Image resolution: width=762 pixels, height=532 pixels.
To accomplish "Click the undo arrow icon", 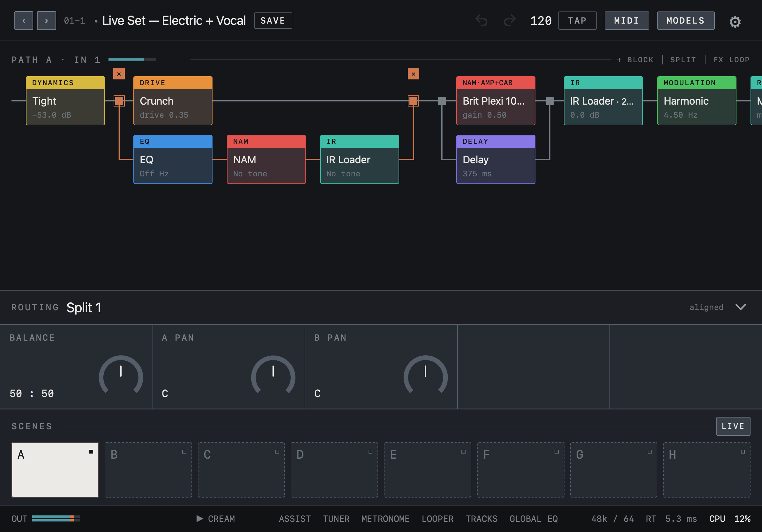I will (482, 20).
